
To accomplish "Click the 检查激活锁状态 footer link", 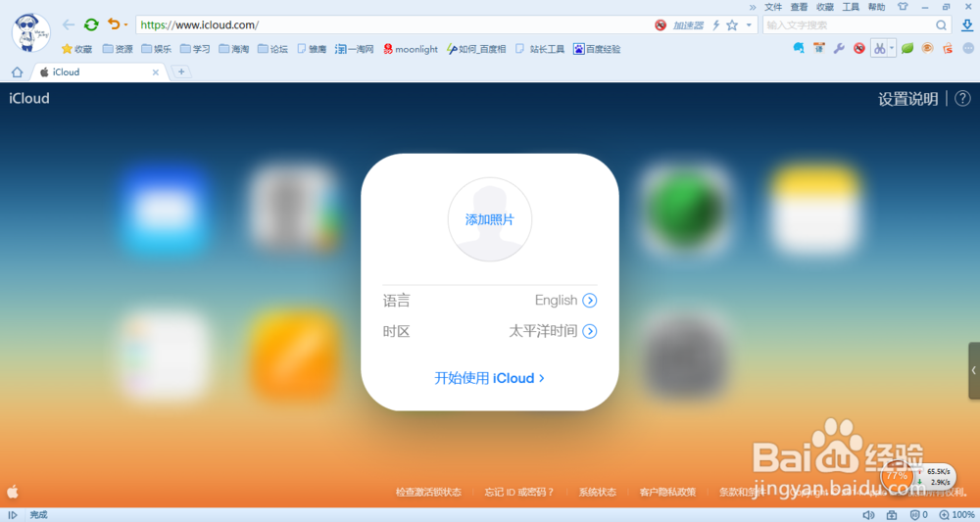I will [x=428, y=492].
